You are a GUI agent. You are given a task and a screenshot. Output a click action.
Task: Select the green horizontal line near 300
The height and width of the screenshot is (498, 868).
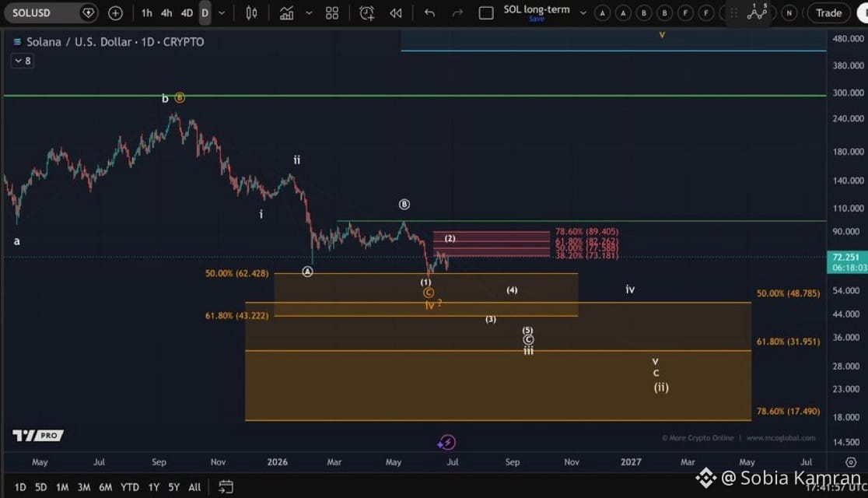415,95
